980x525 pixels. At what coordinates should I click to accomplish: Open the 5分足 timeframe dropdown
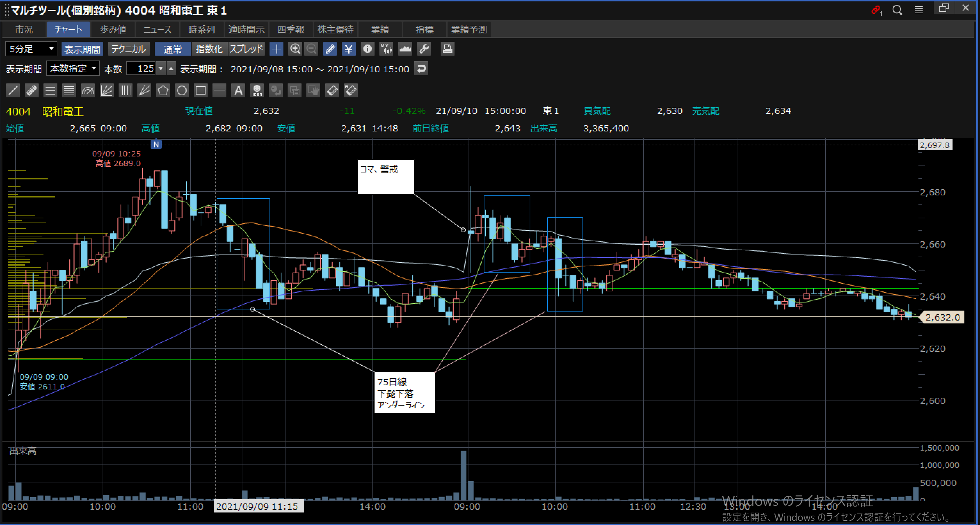click(31, 49)
